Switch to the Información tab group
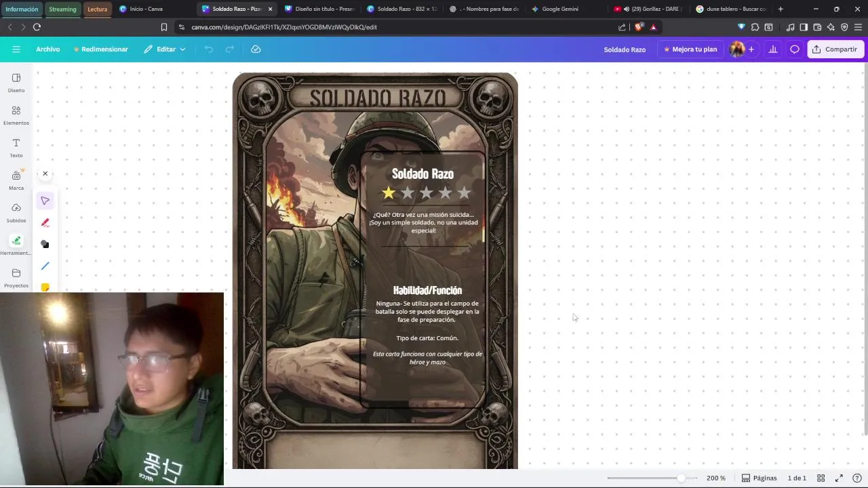Screen dimensions: 868x488 pos(22,9)
